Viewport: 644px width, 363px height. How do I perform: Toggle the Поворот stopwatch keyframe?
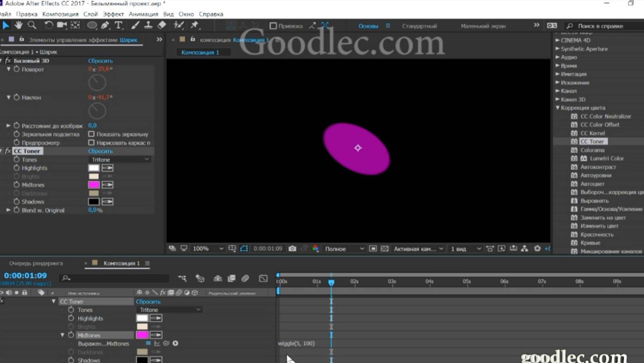[x=17, y=69]
